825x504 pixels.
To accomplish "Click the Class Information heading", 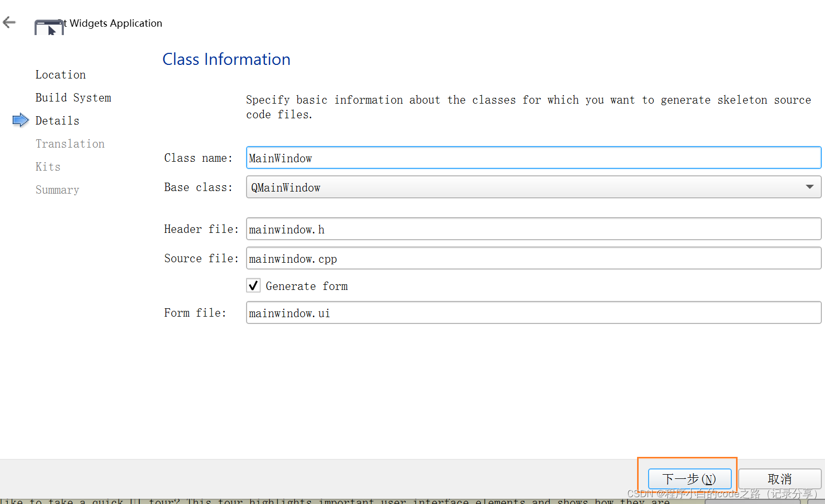I will pyautogui.click(x=226, y=60).
